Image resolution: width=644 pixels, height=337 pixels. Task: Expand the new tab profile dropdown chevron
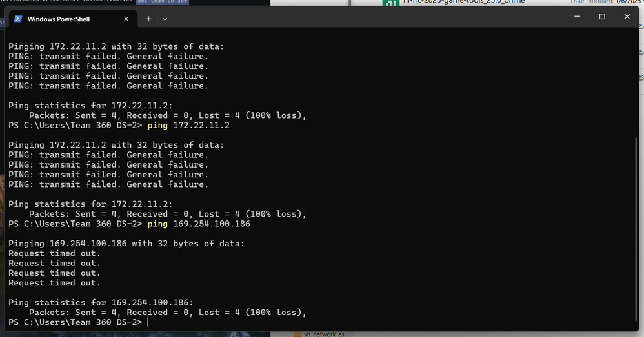[x=165, y=19]
